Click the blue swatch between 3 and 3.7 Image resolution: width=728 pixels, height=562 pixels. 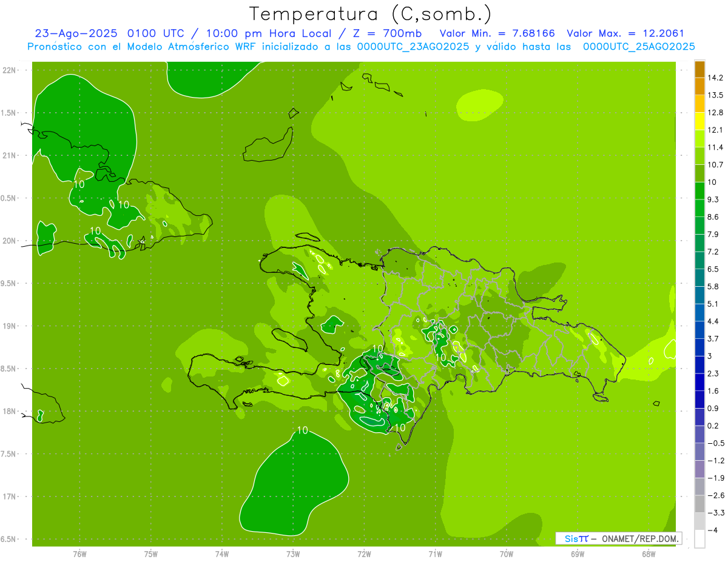tap(699, 347)
